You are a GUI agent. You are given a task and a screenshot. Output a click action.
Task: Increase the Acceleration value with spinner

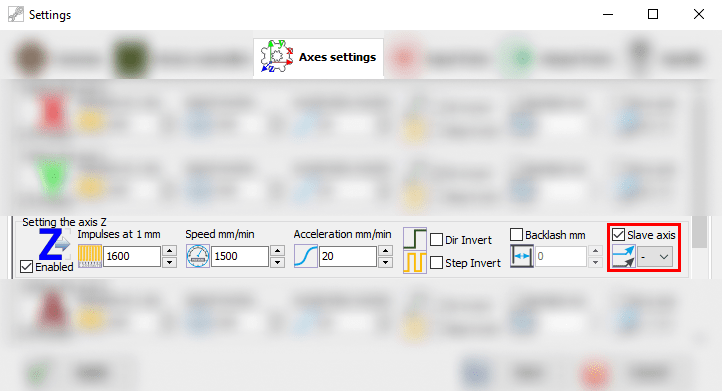[x=385, y=251]
